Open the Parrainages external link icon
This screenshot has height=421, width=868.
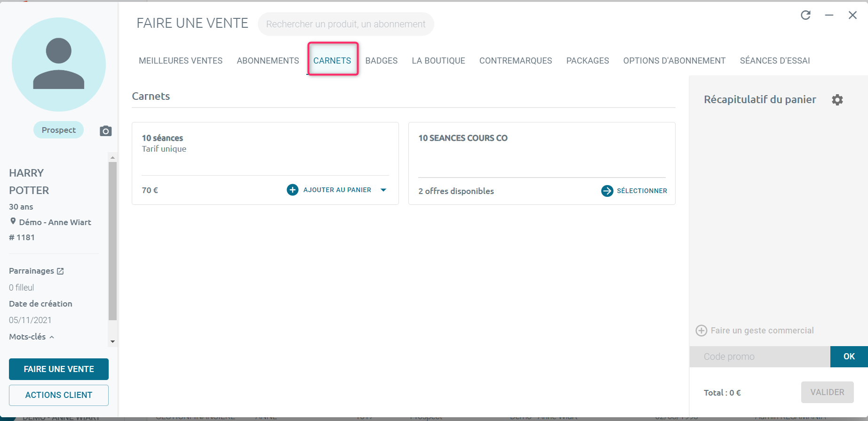(60, 271)
